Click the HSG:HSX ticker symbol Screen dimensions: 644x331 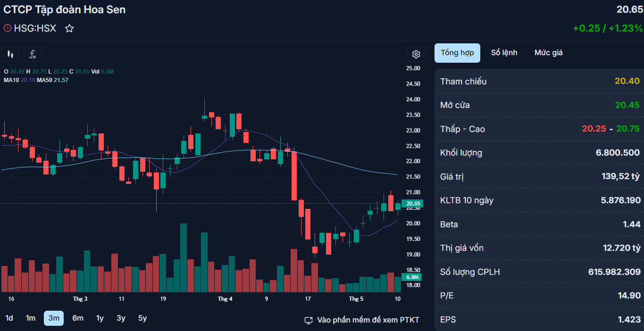[x=35, y=28]
